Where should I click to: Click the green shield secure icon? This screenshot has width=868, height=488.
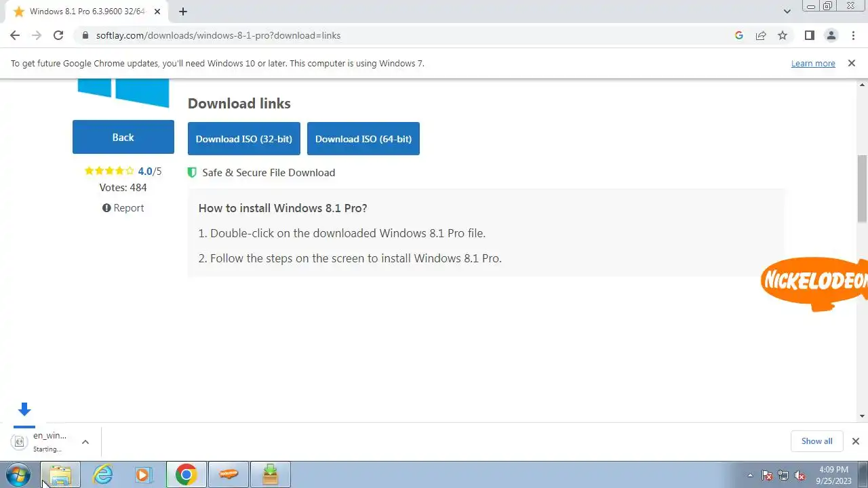(x=192, y=172)
